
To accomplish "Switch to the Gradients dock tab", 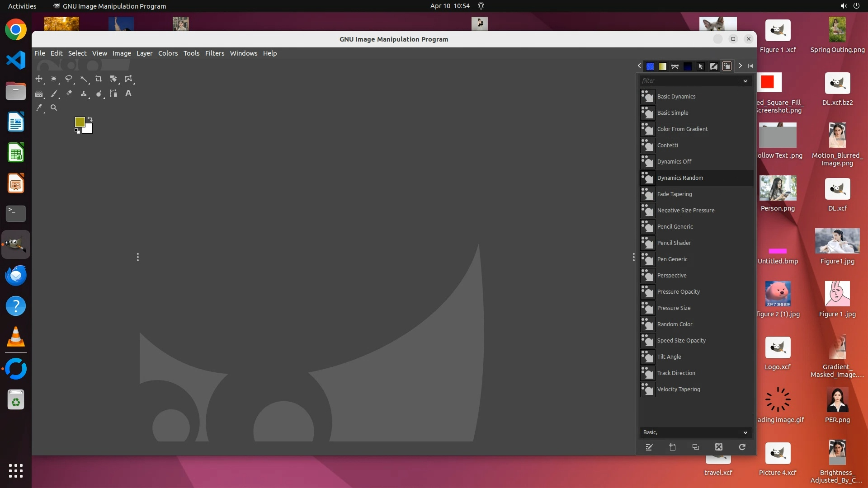I will pos(662,66).
